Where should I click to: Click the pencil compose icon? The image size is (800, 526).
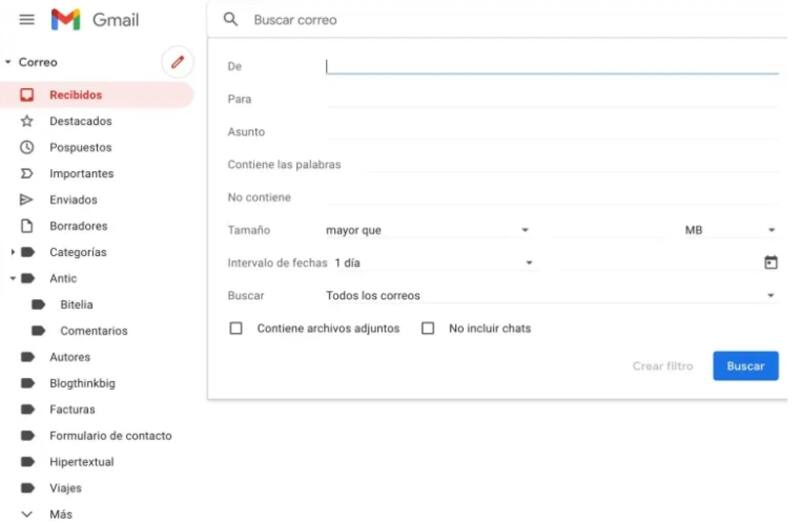tap(177, 62)
